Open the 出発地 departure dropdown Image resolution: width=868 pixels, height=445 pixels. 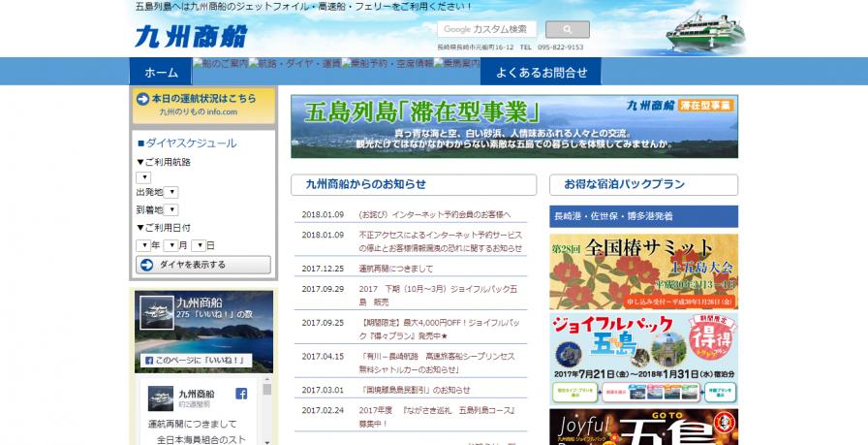click(171, 192)
